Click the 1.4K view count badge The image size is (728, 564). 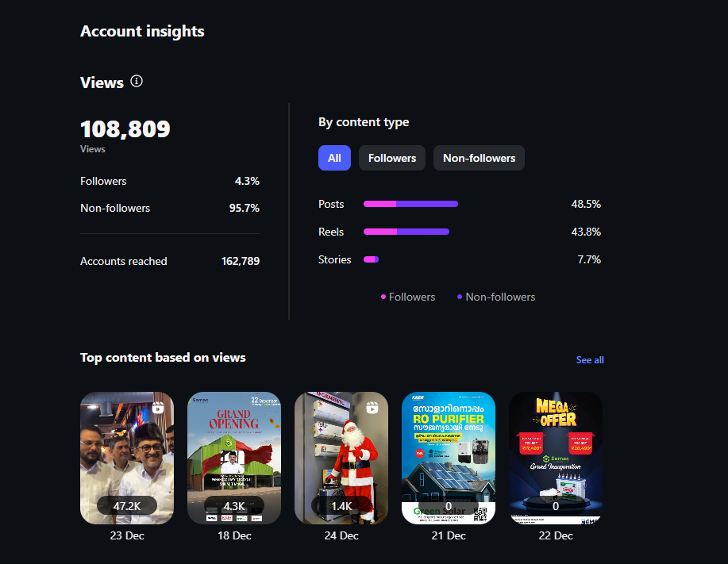pos(341,506)
